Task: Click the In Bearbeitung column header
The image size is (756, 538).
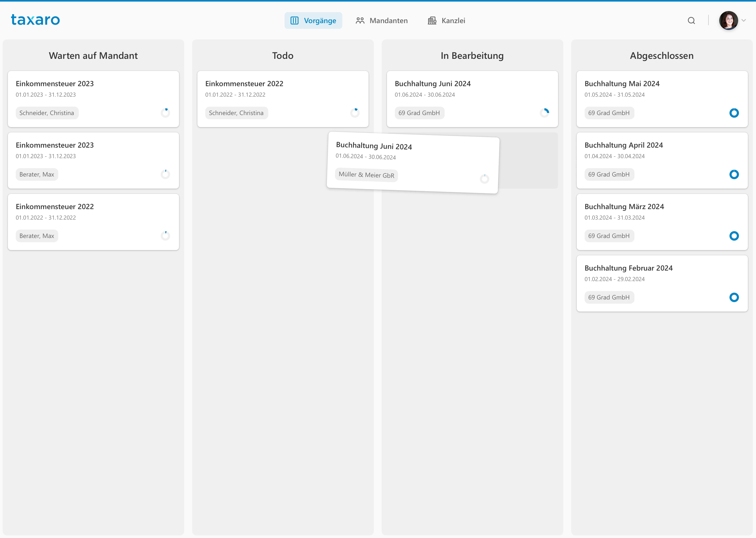Action: [x=472, y=56]
